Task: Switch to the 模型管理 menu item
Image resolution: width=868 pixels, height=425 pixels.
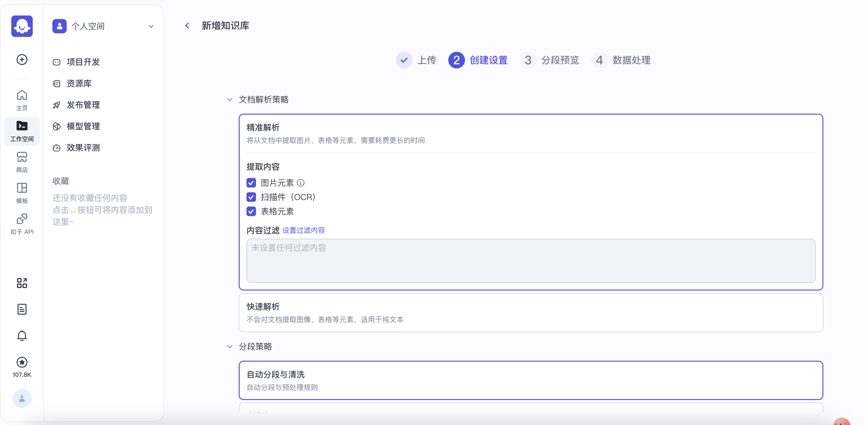Action: pos(83,126)
